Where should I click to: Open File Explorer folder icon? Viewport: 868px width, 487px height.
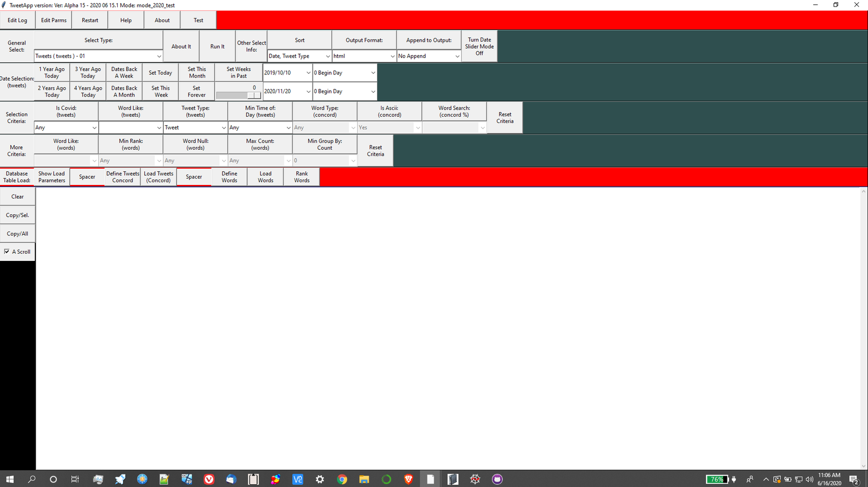364,479
